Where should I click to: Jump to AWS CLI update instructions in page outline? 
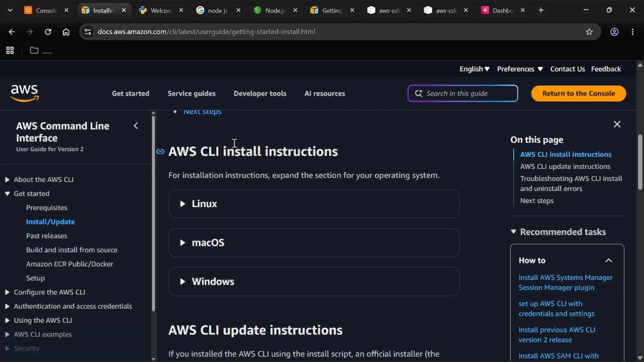(565, 167)
